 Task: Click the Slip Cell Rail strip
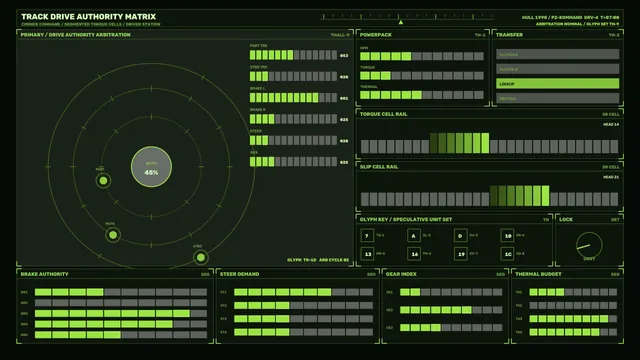489,196
